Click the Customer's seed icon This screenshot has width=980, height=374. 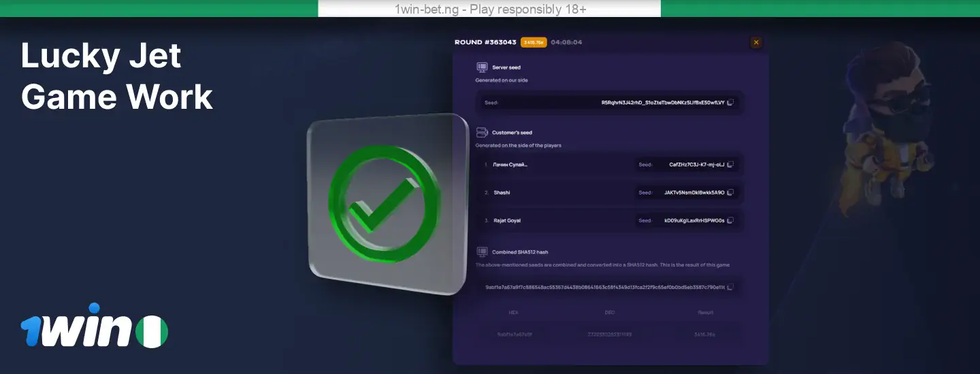coord(482,132)
